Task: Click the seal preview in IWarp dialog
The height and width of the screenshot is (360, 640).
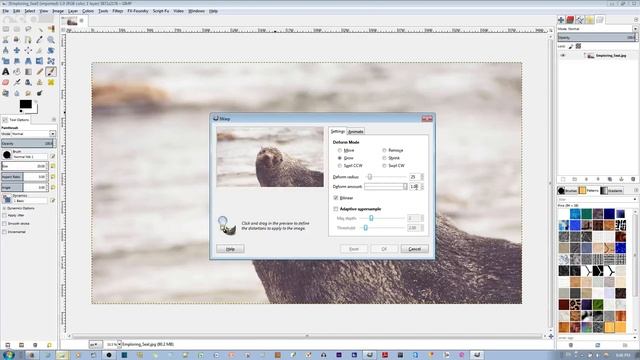Action: (x=270, y=157)
